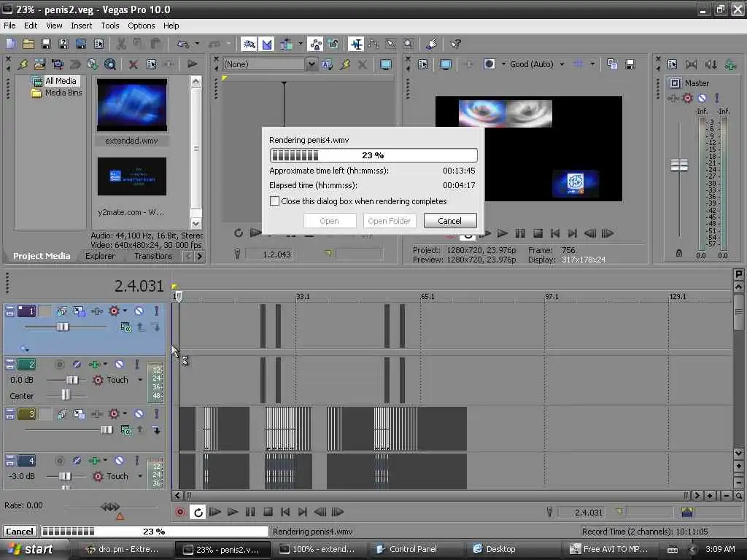The height and width of the screenshot is (560, 747).
Task: Click Track 1 Track FX icon
Action: (x=97, y=311)
